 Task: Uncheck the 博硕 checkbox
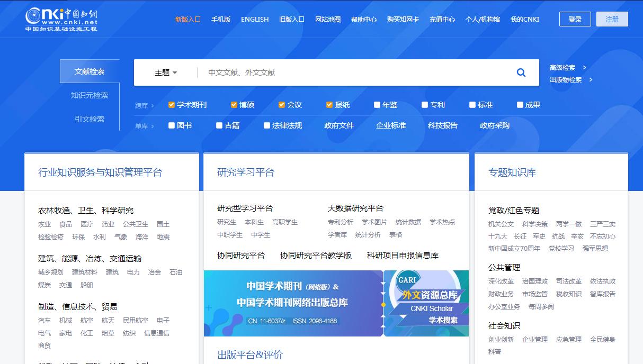234,105
